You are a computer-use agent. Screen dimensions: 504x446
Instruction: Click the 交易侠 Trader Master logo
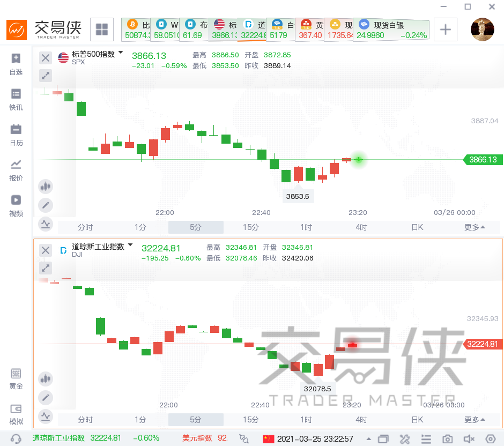44,29
